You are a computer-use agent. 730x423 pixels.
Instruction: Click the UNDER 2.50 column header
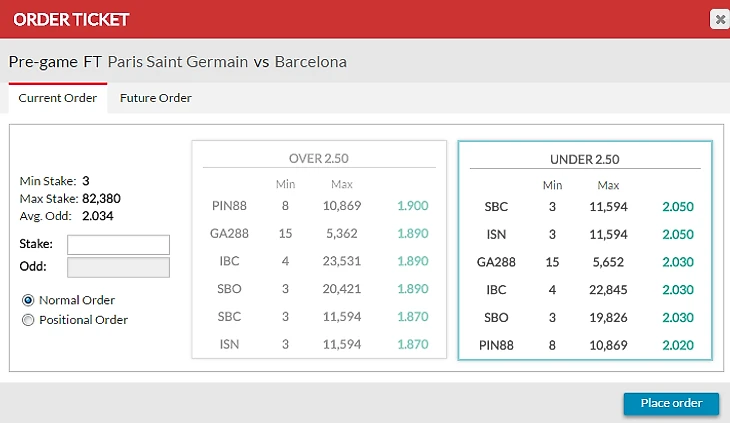click(x=584, y=159)
